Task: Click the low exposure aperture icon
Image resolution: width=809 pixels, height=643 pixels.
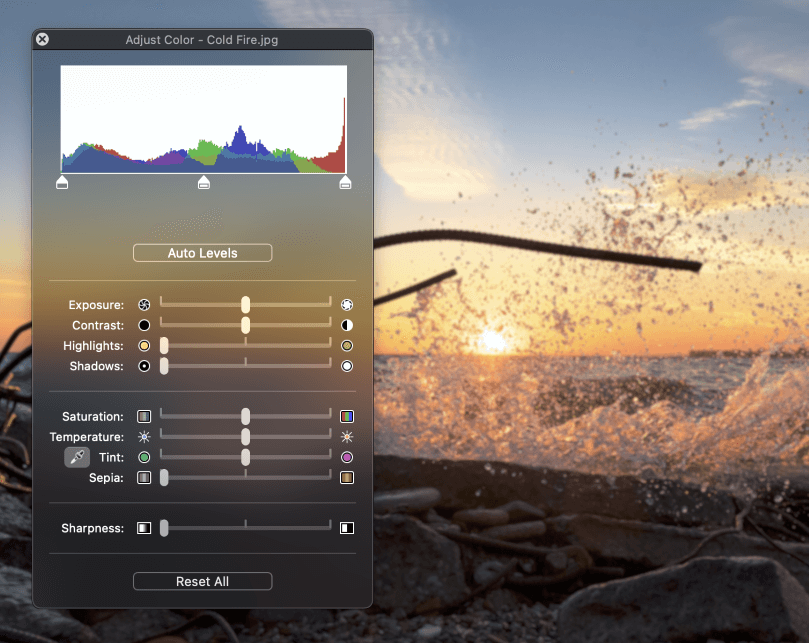Action: click(x=144, y=304)
